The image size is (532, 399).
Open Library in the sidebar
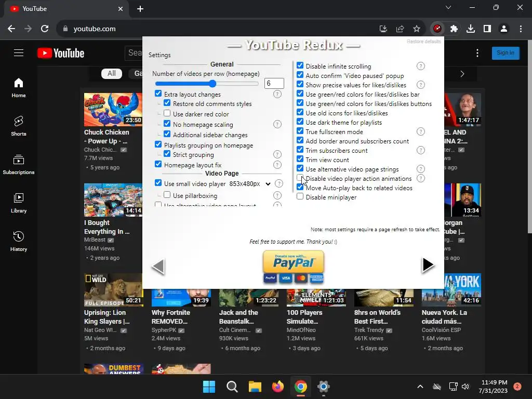coord(19,203)
